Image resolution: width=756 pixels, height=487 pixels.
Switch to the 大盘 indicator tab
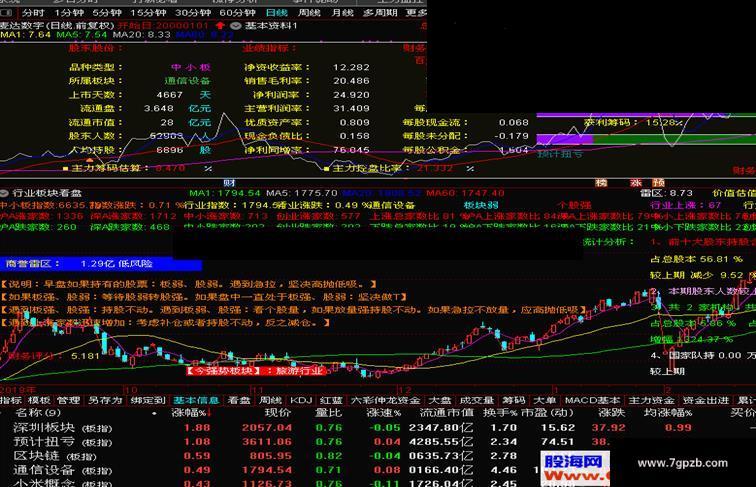[x=440, y=400]
